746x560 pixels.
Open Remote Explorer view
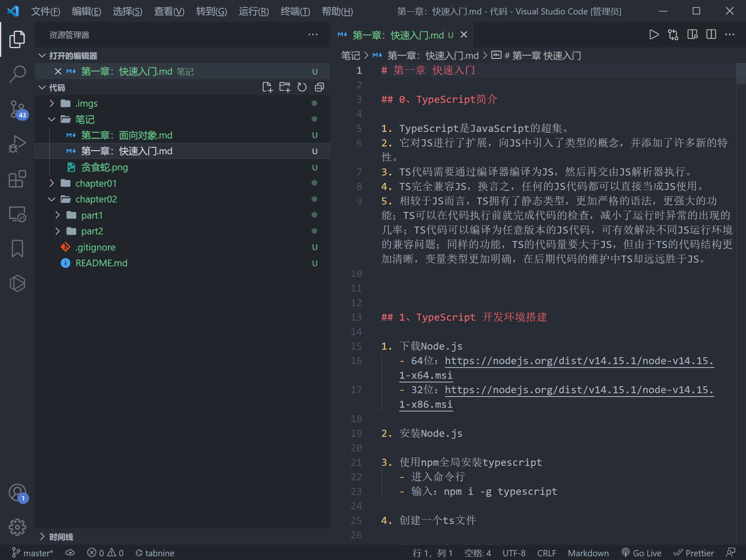(x=17, y=214)
